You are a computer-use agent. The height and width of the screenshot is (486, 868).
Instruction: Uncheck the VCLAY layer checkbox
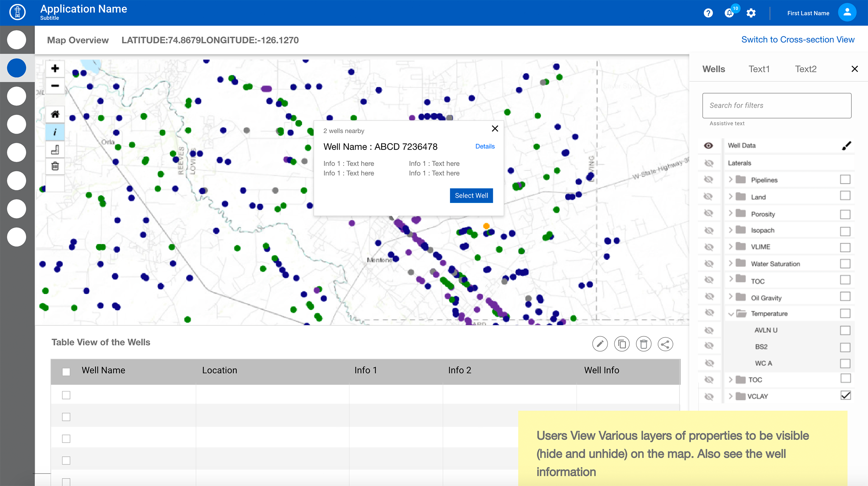point(845,396)
